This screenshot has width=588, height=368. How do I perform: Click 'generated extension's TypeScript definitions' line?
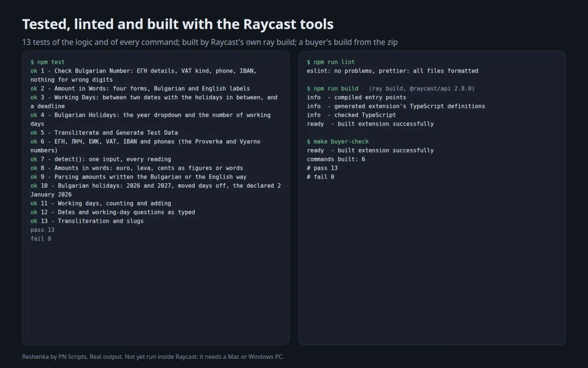coord(396,106)
